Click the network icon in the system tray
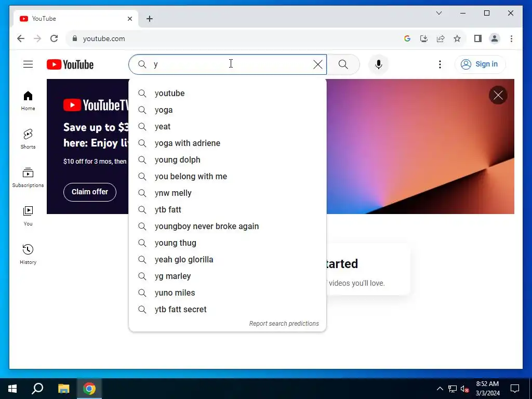The image size is (532, 399). tap(453, 389)
